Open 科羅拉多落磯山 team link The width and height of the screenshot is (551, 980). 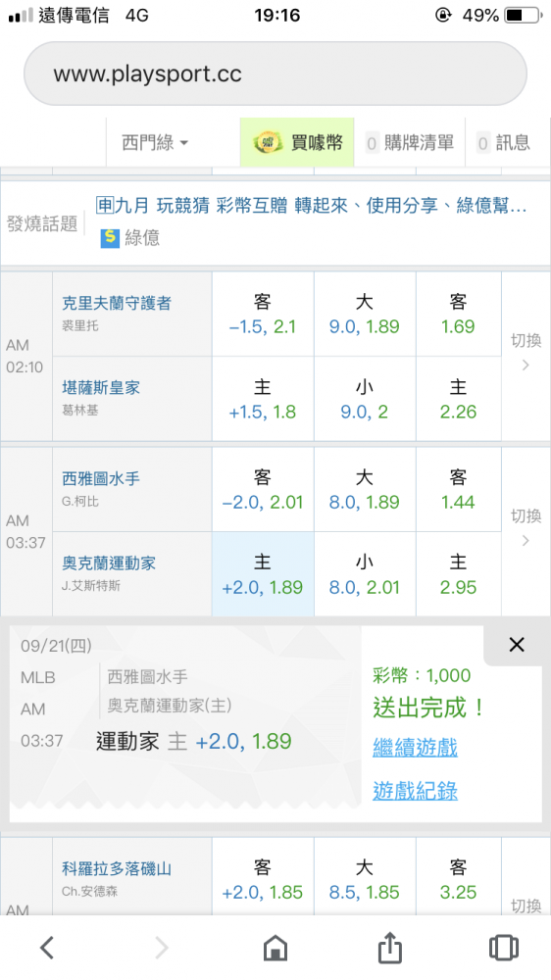117,868
